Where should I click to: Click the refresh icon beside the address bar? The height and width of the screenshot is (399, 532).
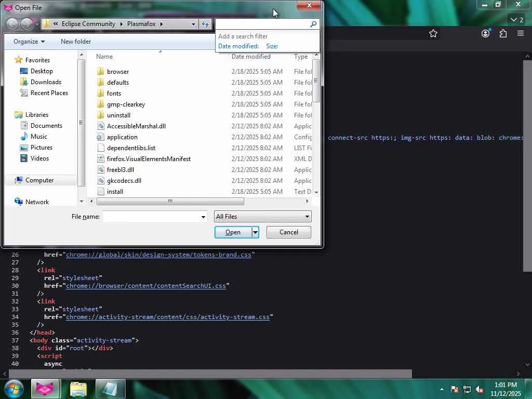click(x=205, y=24)
